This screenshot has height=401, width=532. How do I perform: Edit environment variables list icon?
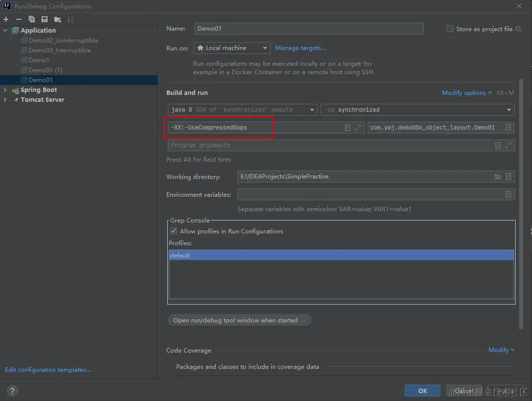(x=508, y=194)
